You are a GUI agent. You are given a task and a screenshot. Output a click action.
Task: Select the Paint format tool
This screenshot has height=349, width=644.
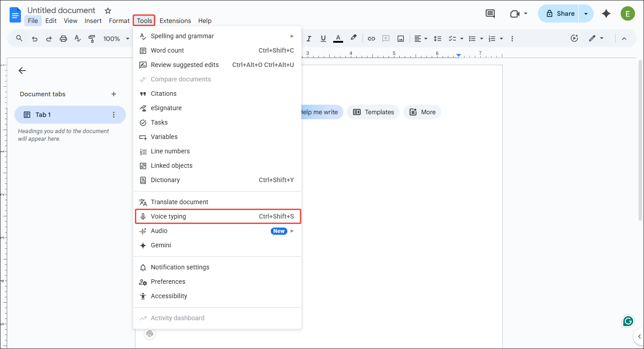(92, 38)
